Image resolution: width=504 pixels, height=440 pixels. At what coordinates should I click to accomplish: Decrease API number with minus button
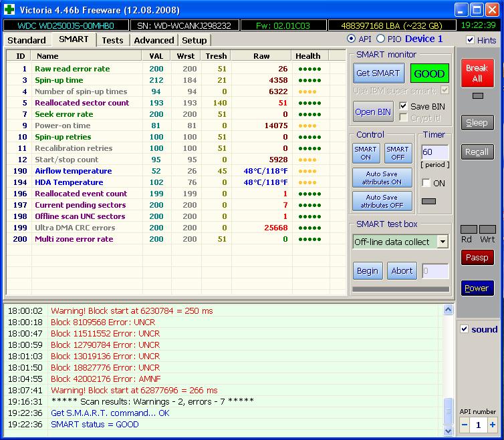click(464, 425)
